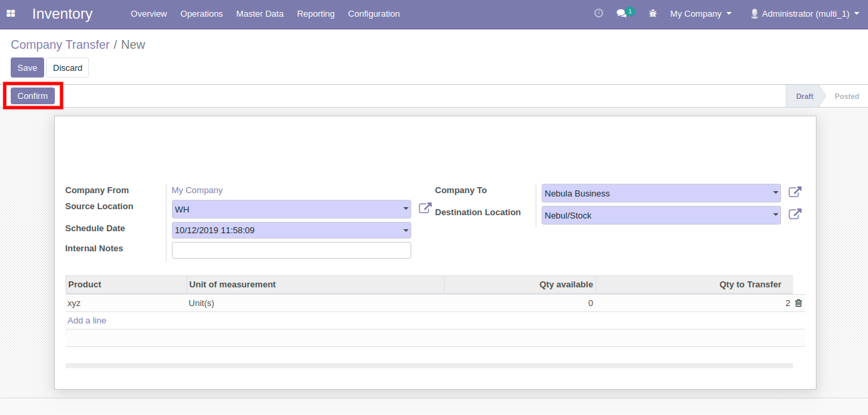Viewport: 868px width, 415px height.
Task: Expand the Source Location WH dropdown
Action: 406,209
